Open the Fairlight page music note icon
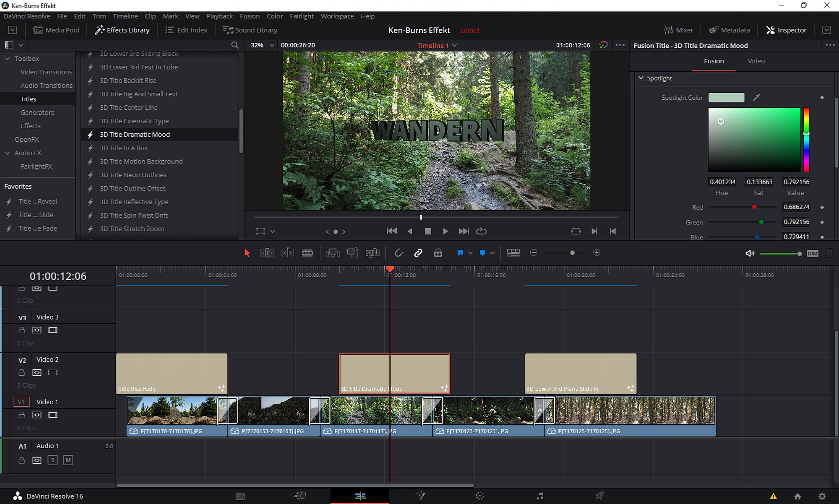Image resolution: width=839 pixels, height=504 pixels. (x=540, y=496)
